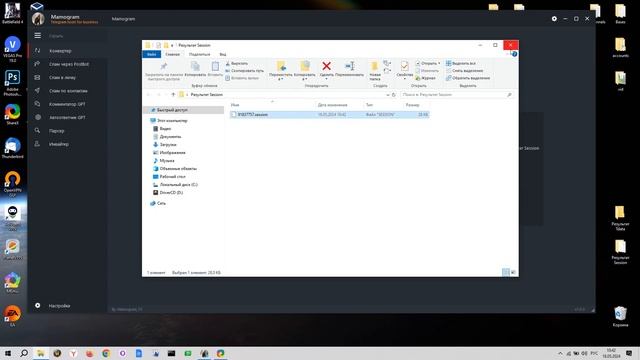Click the Mamogram profile avatar
Viewport: 640px width, 360px height.
point(38,19)
